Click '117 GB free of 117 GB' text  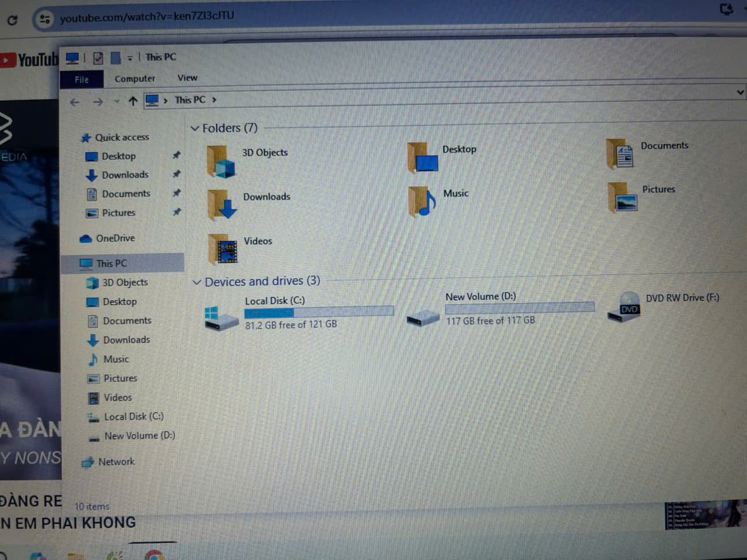point(490,321)
